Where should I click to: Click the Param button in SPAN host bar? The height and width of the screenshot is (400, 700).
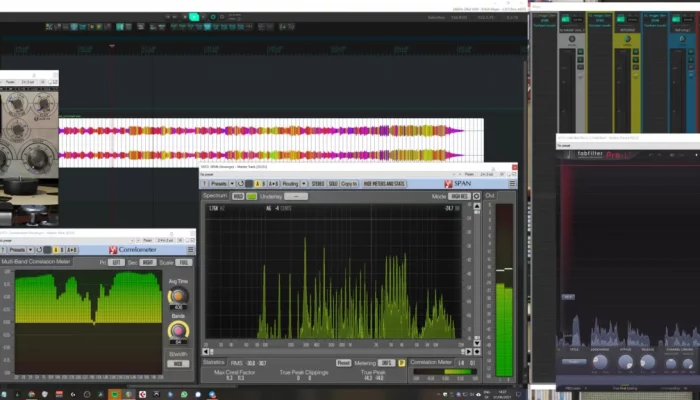pyautogui.click(x=469, y=174)
